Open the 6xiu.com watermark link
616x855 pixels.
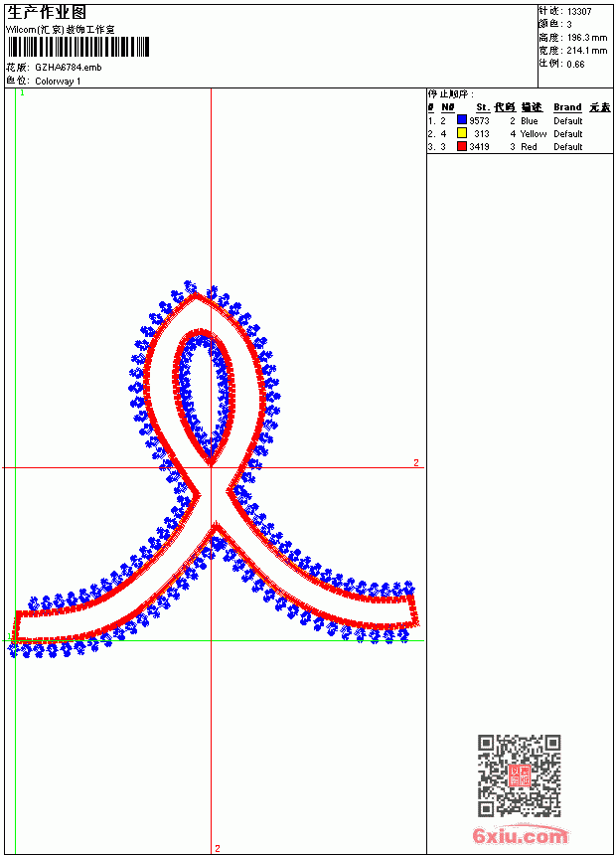(520, 835)
